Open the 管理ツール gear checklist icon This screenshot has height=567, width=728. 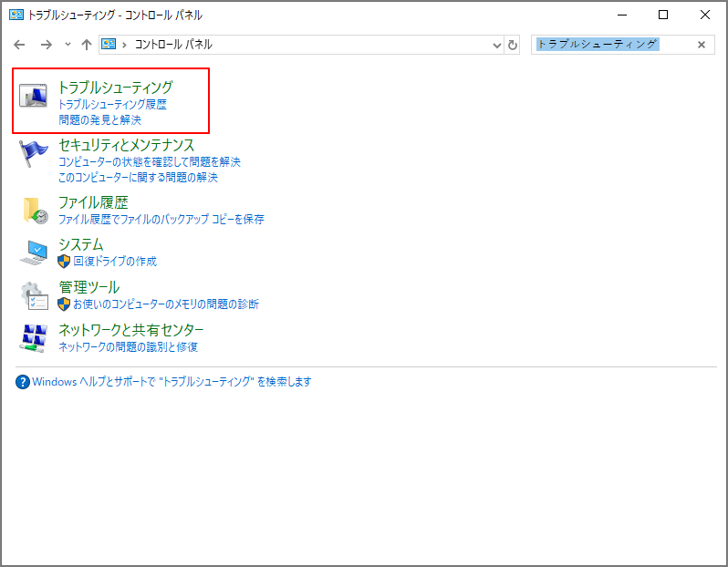tap(34, 295)
